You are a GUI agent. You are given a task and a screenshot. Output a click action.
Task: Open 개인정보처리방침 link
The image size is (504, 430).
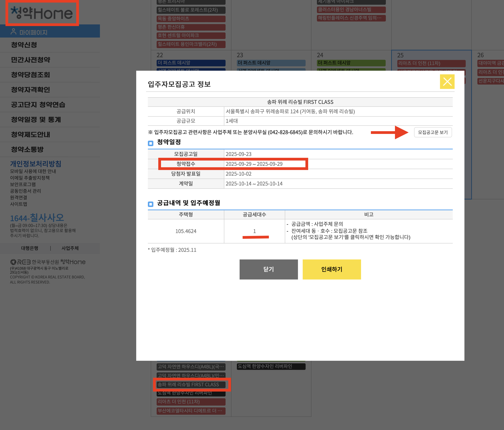pyautogui.click(x=36, y=164)
